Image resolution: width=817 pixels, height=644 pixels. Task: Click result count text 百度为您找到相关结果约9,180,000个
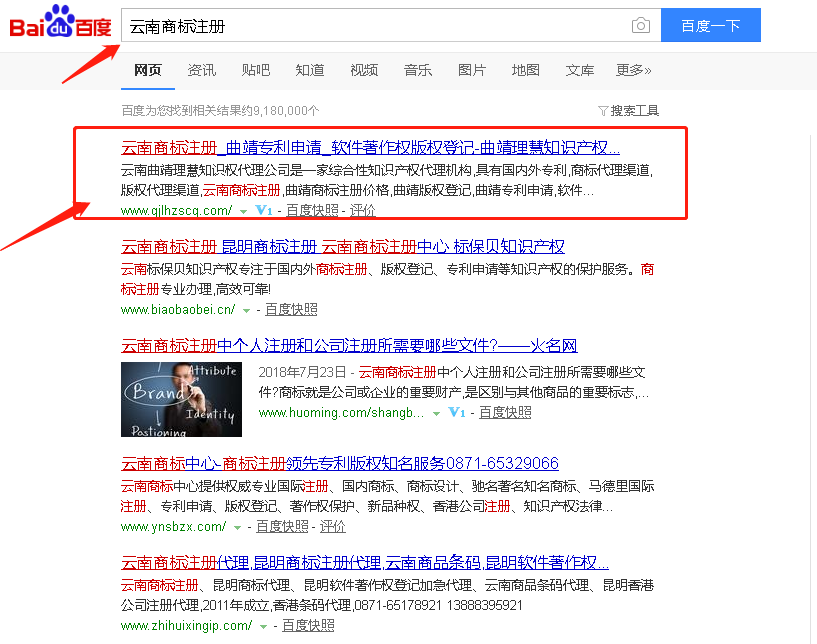tap(220, 111)
